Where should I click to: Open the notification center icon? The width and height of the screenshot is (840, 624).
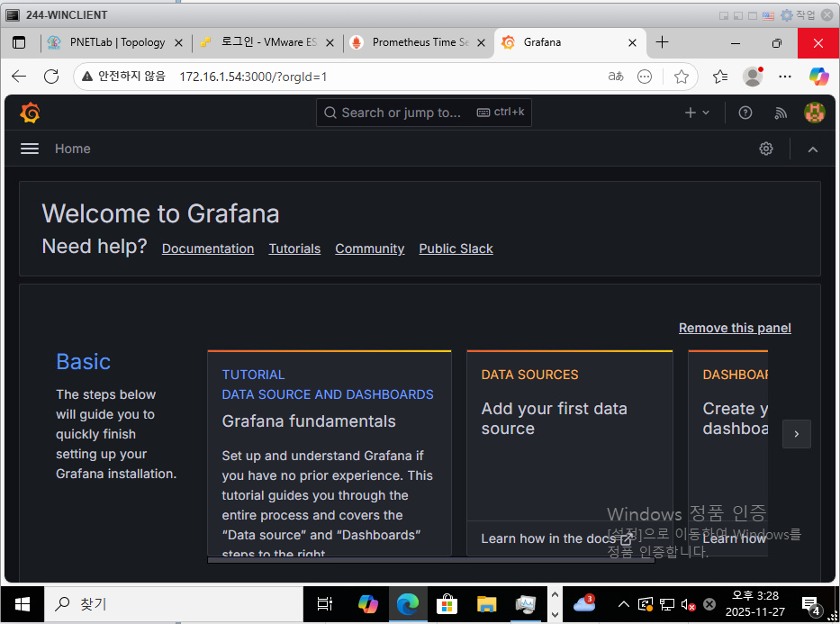coord(811,605)
